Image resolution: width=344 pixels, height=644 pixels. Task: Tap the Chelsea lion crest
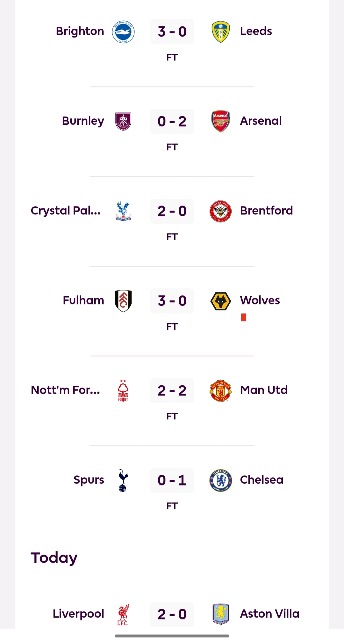pyautogui.click(x=220, y=480)
